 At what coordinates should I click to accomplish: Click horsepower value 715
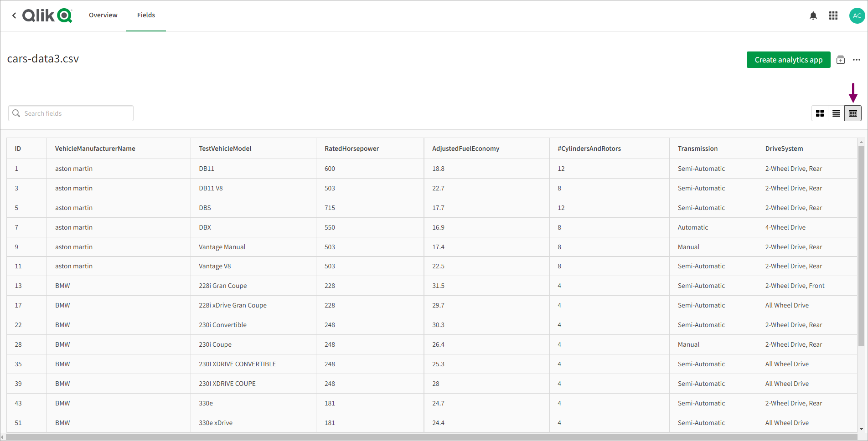[330, 208]
